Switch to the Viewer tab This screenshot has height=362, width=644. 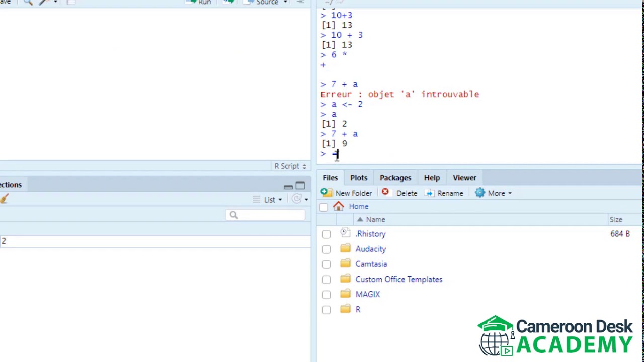coord(464,178)
